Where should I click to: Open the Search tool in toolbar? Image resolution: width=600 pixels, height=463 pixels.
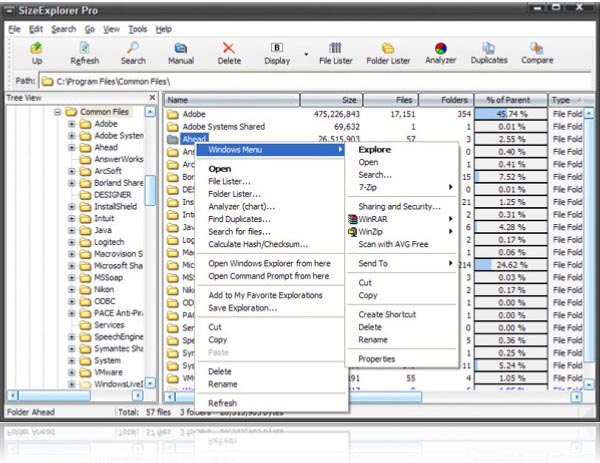pos(133,52)
